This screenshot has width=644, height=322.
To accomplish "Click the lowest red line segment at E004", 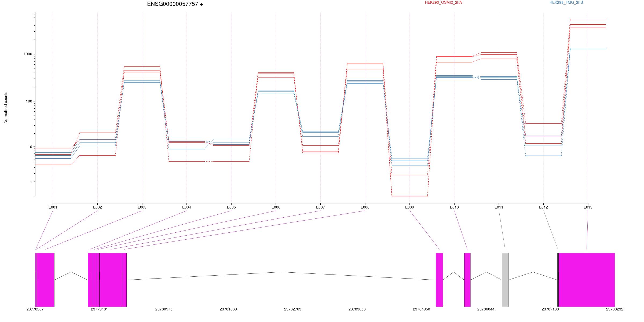I will point(186,162).
